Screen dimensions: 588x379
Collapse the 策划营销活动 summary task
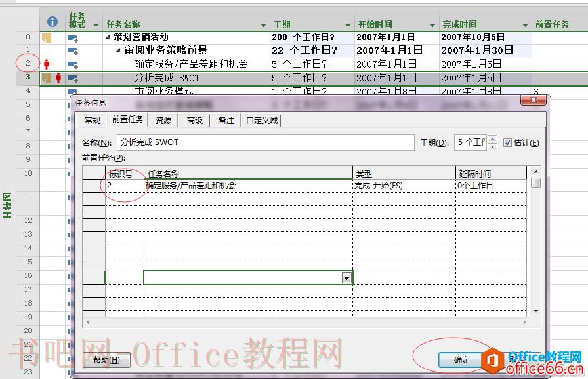pos(108,37)
